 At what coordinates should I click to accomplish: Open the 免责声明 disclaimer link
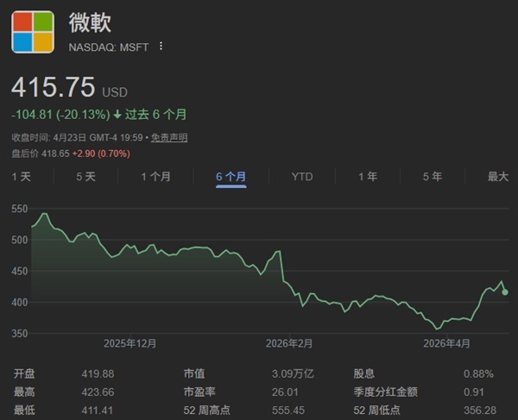[x=169, y=137]
